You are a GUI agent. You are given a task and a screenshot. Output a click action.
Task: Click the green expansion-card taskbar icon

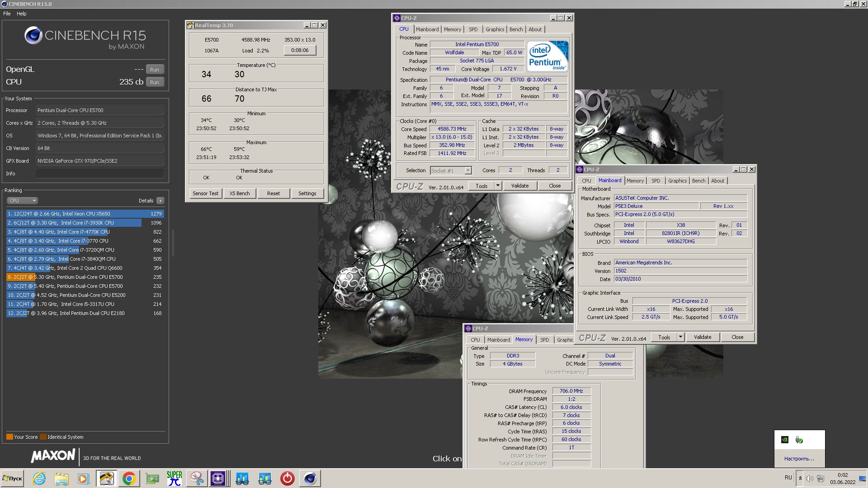pos(152,479)
